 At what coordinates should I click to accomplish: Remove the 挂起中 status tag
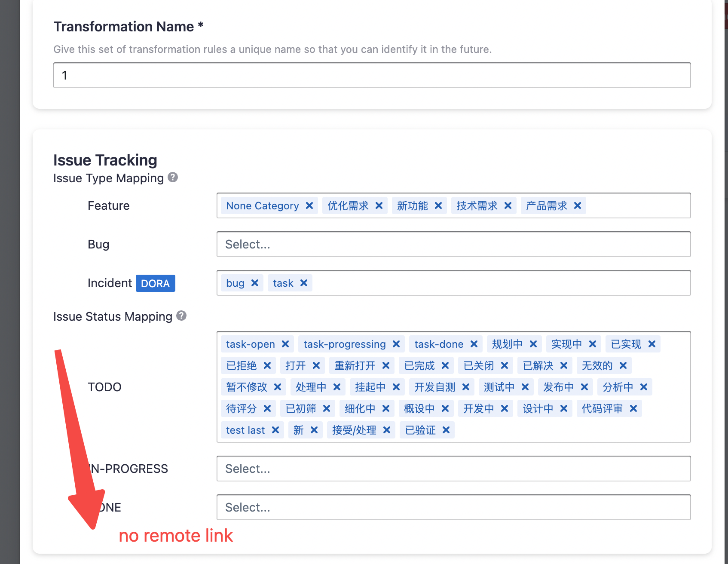coord(396,387)
